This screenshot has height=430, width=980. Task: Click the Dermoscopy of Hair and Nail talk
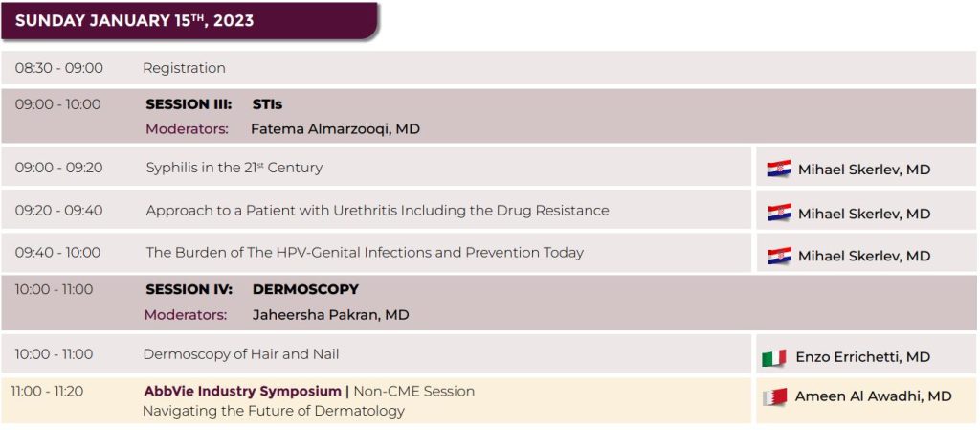pos(241,354)
